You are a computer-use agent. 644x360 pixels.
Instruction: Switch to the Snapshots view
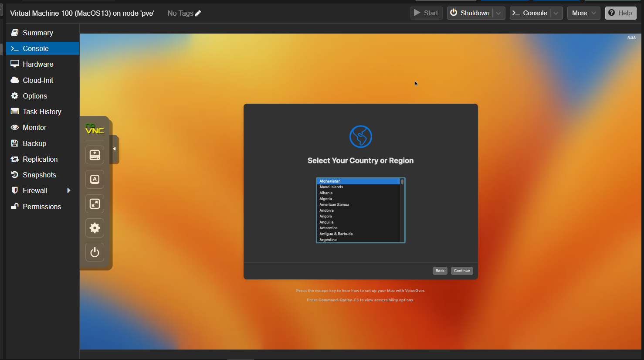[x=39, y=175]
